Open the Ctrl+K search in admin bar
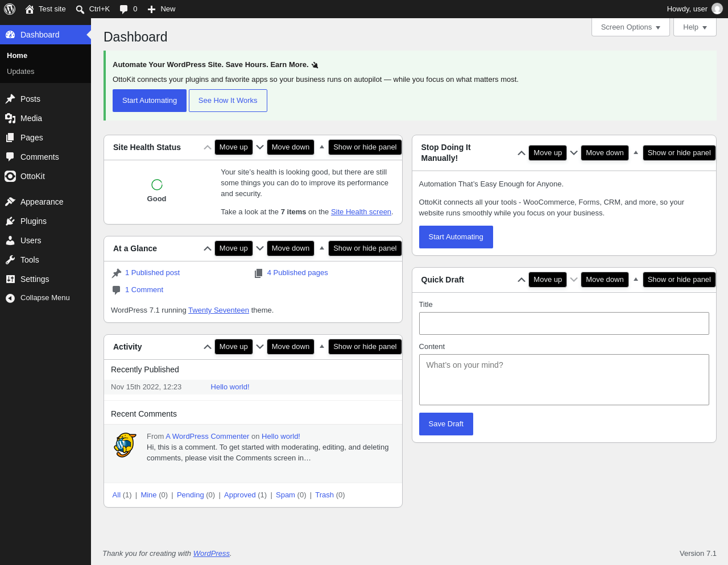The image size is (728, 565). coord(93,9)
